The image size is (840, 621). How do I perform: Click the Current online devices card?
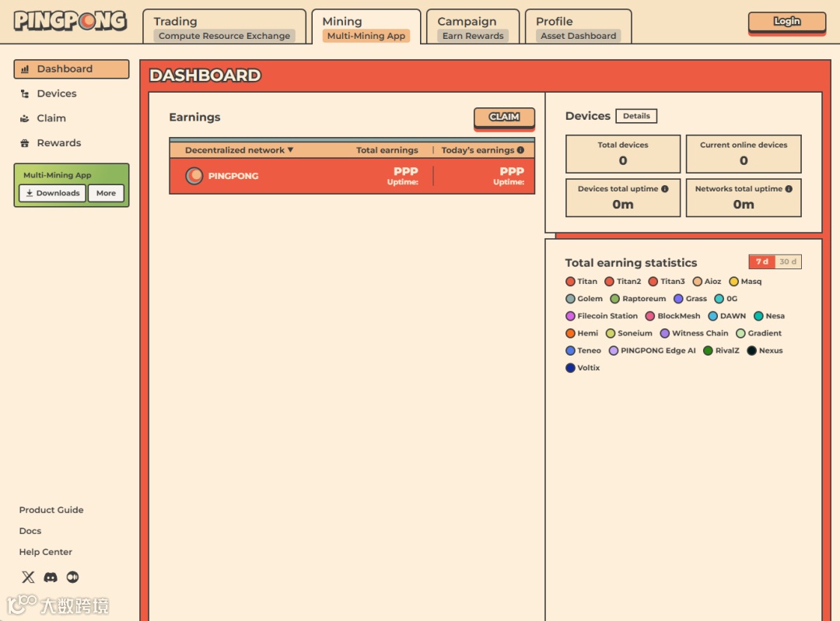(744, 154)
